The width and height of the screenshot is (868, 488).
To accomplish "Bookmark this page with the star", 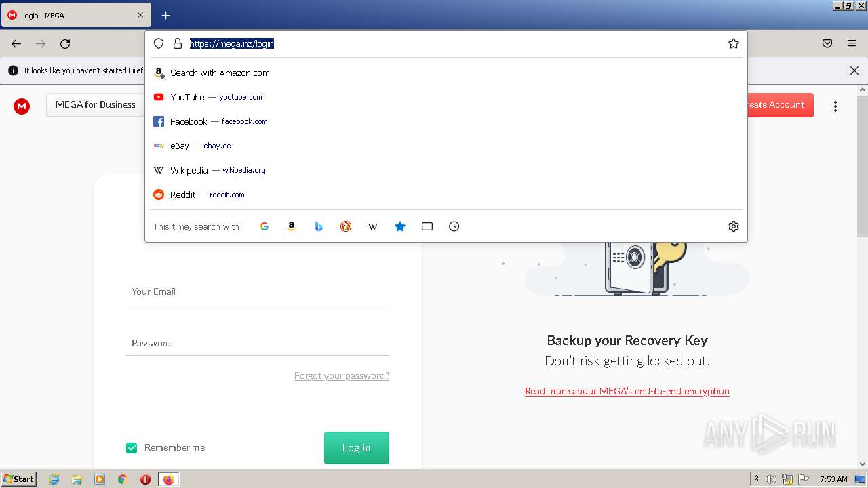I will [734, 43].
